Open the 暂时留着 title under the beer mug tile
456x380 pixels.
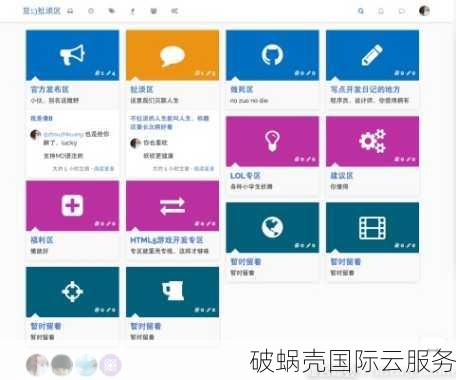click(x=146, y=326)
